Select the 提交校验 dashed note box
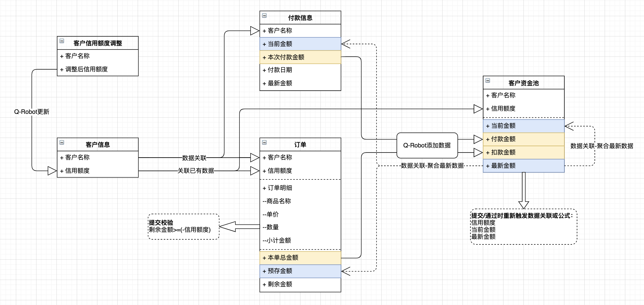Viewport: 644px width, 305px height. pyautogui.click(x=184, y=226)
